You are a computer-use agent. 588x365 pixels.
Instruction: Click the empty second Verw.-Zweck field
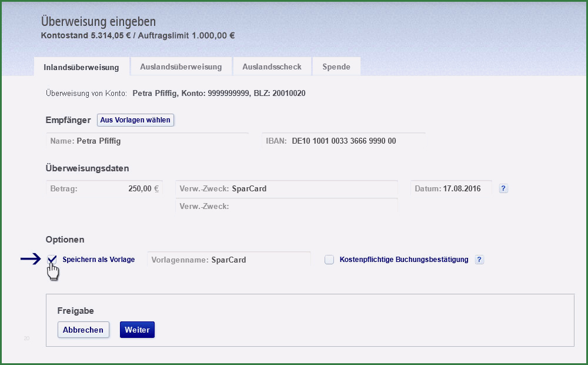pyautogui.click(x=286, y=207)
